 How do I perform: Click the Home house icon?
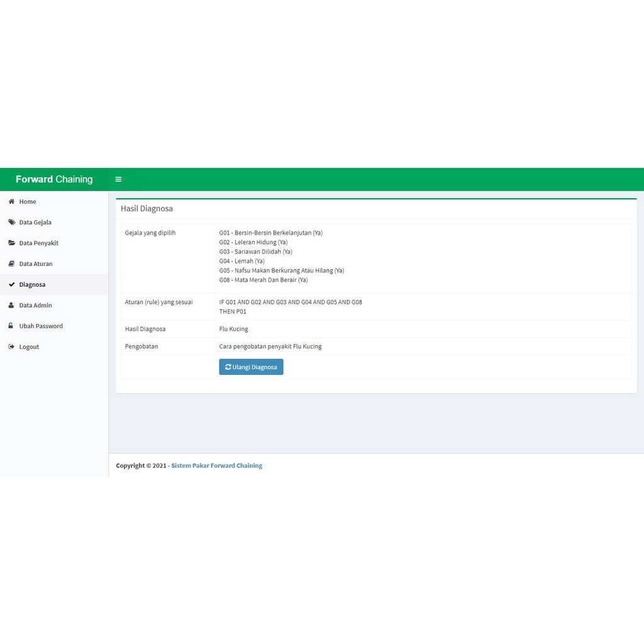click(x=11, y=201)
